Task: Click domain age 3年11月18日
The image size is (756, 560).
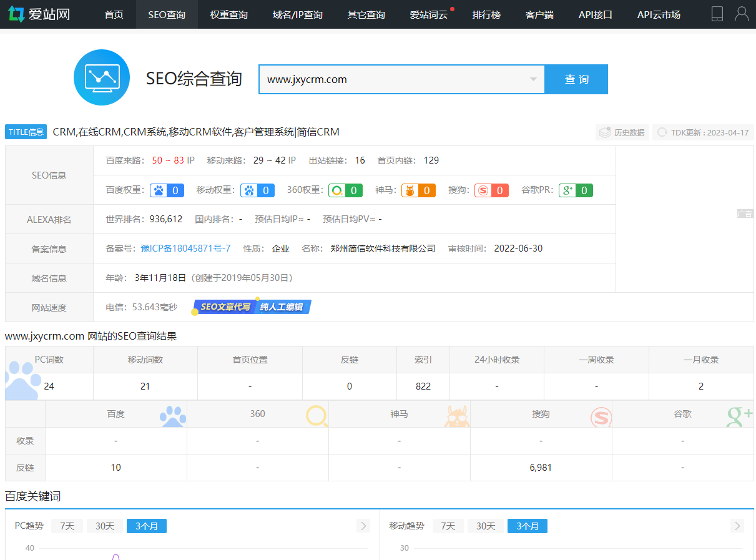Action: [160, 278]
